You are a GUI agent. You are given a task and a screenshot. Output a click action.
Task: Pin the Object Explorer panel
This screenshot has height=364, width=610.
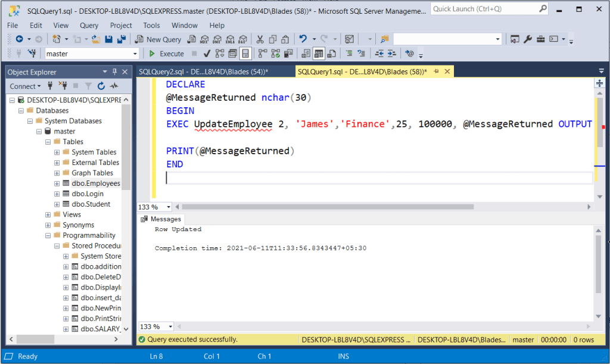pyautogui.click(x=115, y=71)
